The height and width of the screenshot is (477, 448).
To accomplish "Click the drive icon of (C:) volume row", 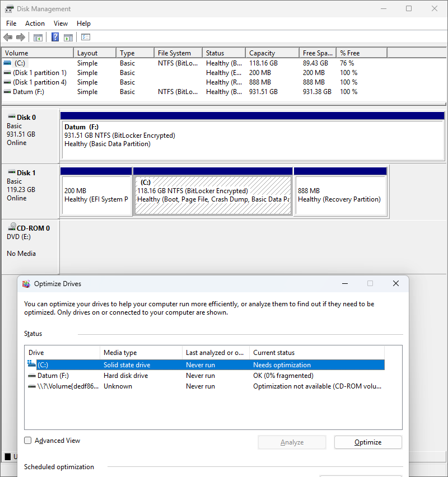I will coord(7,63).
